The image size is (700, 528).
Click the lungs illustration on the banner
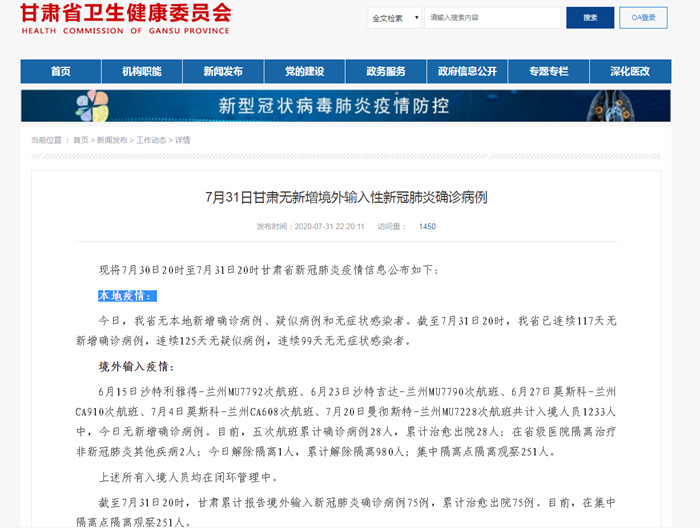click(609, 106)
